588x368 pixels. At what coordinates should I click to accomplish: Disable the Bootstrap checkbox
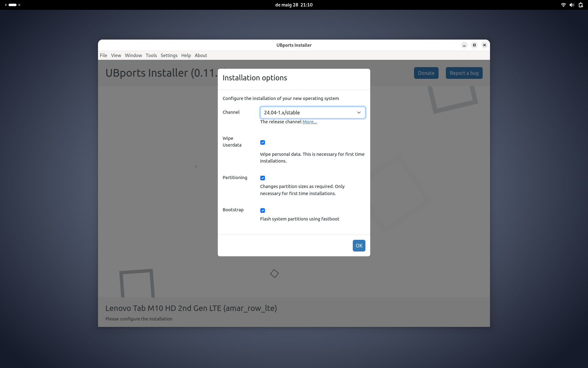pyautogui.click(x=262, y=210)
